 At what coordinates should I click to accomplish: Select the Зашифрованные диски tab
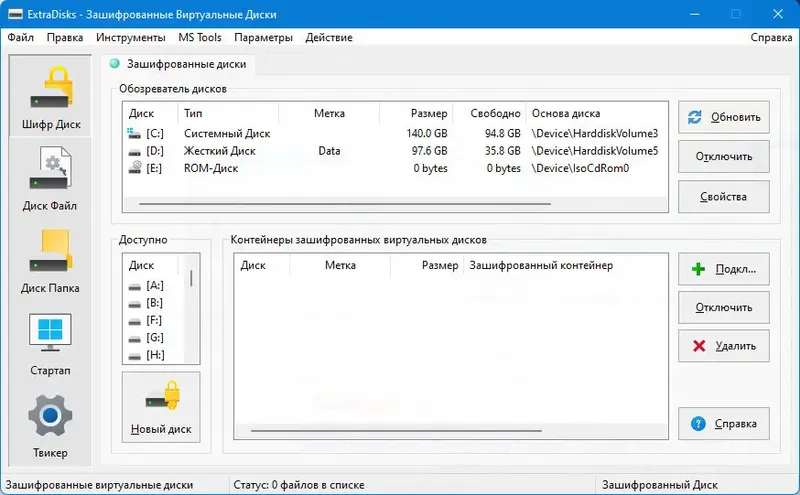pos(179,64)
